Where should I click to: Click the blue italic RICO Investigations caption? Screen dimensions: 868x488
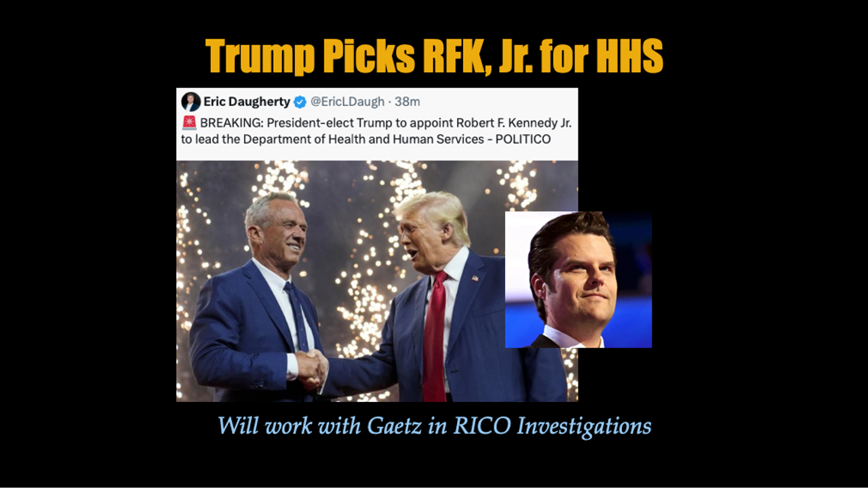(x=434, y=426)
